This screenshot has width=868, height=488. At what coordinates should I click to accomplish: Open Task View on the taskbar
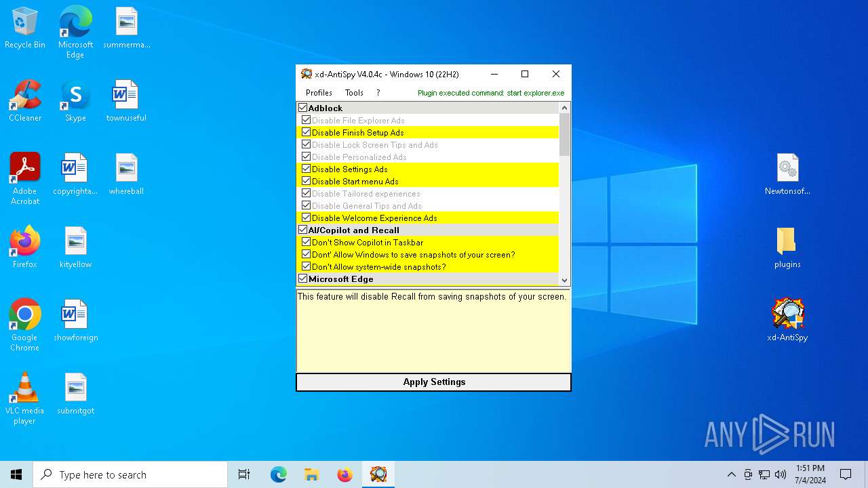coord(244,474)
